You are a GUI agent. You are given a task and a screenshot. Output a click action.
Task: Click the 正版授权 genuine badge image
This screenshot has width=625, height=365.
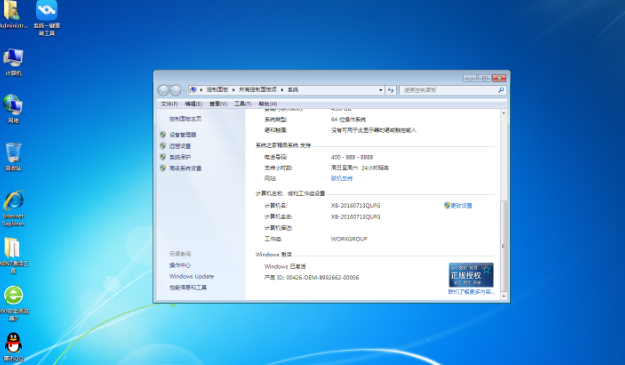(471, 275)
